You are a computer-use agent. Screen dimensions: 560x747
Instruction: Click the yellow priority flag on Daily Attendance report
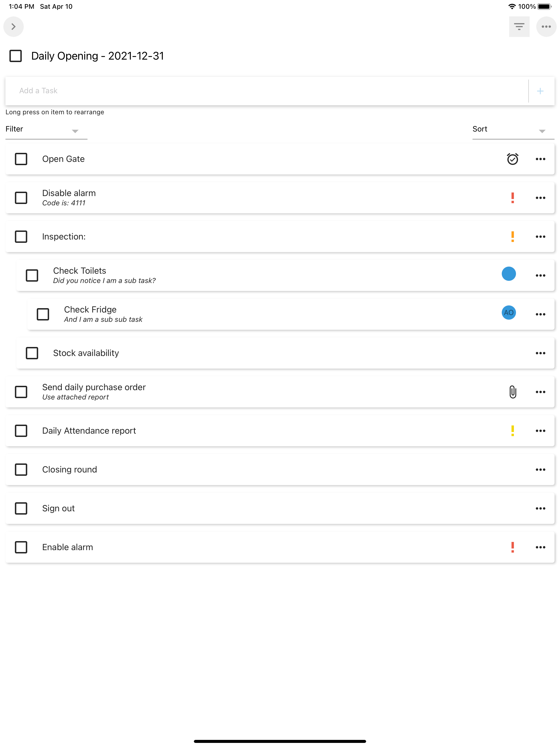click(x=512, y=431)
